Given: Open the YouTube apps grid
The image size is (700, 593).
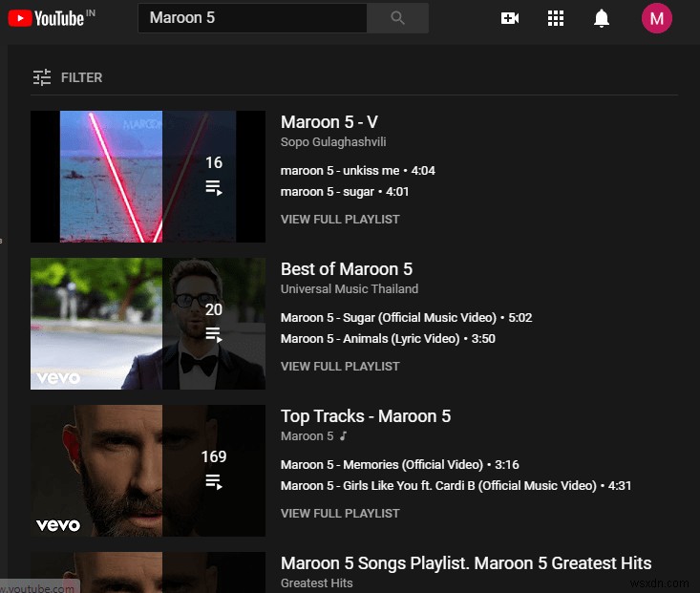Looking at the screenshot, I should pyautogui.click(x=556, y=18).
